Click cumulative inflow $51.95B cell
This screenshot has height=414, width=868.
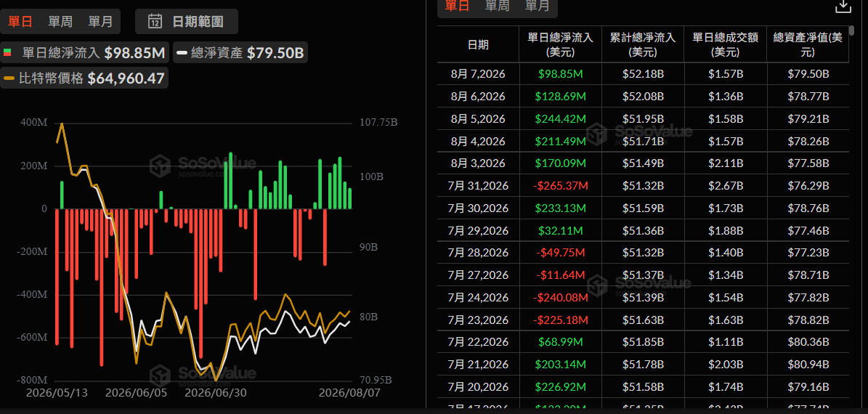(643, 118)
